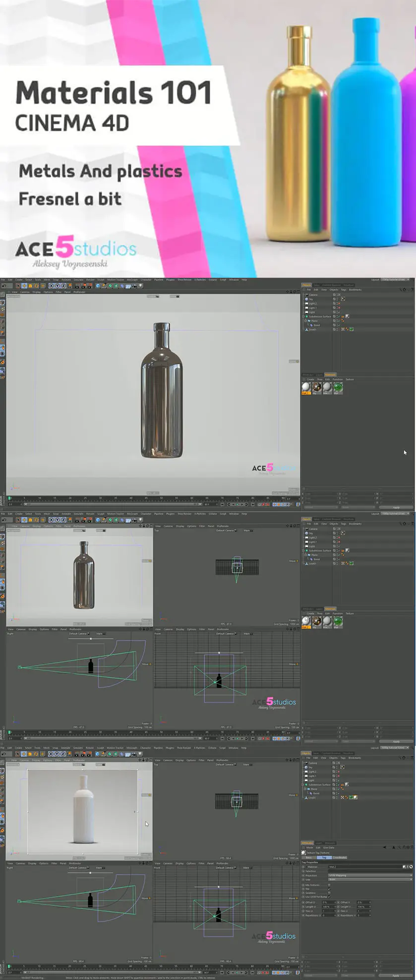416x980 pixels.
Task: Click the Camera object icon in the single-viewport toolbar
Action: point(134,286)
